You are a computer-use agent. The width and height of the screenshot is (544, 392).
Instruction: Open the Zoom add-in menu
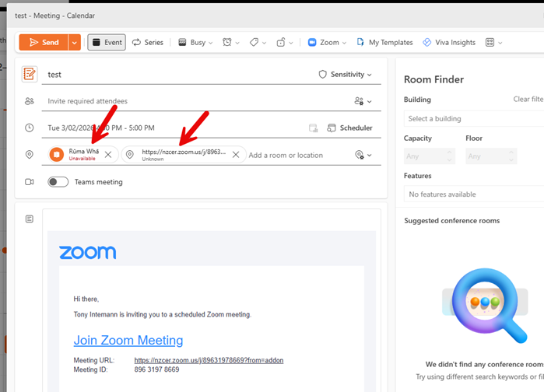pos(327,42)
